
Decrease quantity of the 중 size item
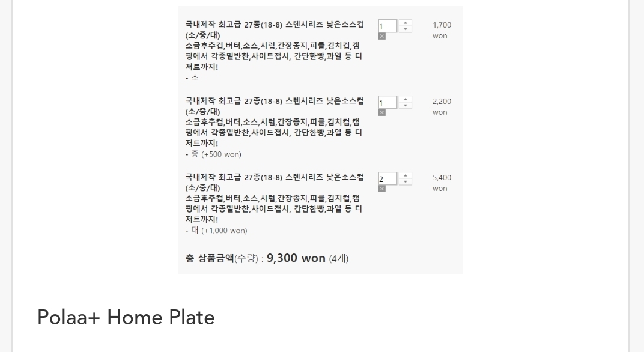point(406,106)
